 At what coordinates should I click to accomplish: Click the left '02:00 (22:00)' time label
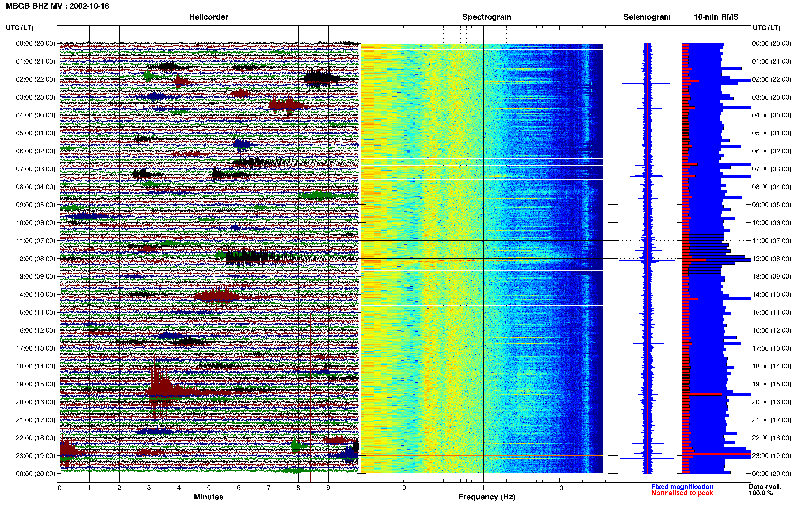pos(36,79)
